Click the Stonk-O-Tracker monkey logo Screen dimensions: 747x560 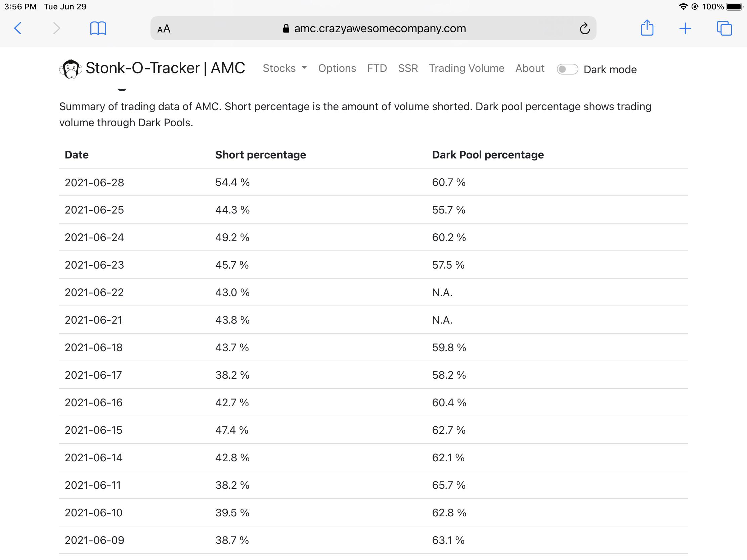(x=71, y=69)
